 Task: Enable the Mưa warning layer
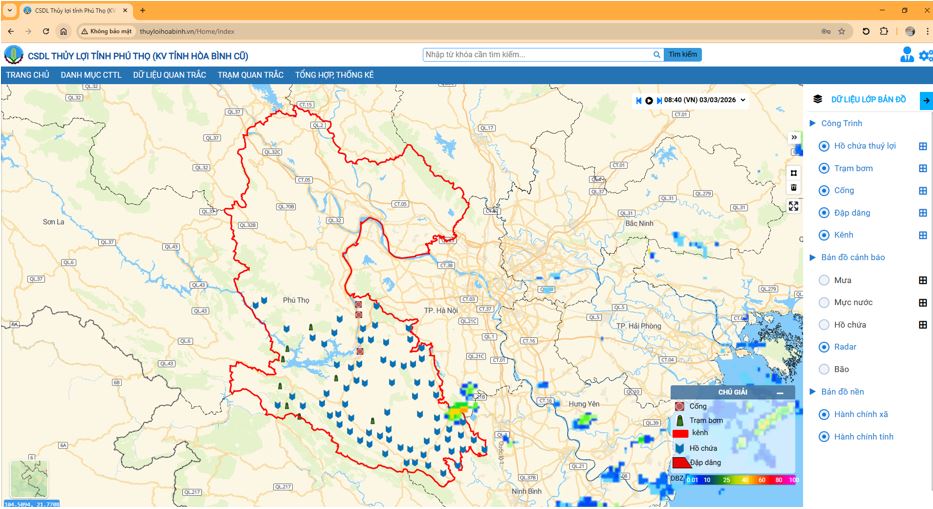click(x=824, y=280)
